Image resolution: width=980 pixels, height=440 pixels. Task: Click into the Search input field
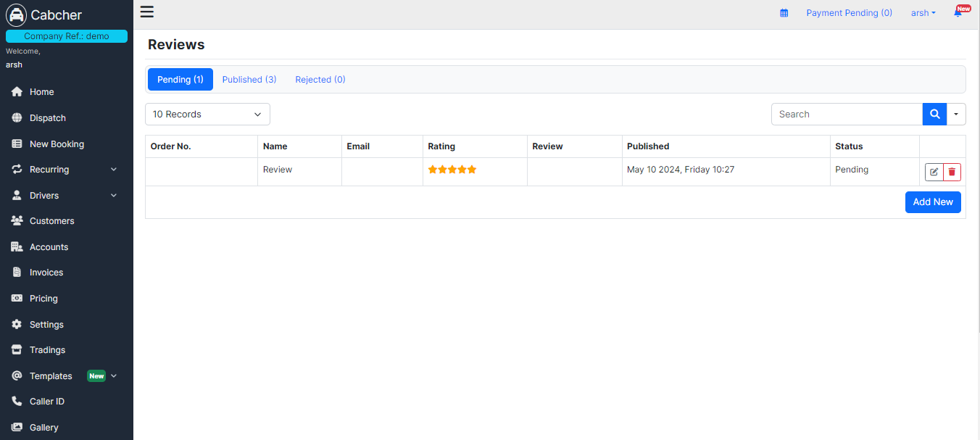[846, 114]
